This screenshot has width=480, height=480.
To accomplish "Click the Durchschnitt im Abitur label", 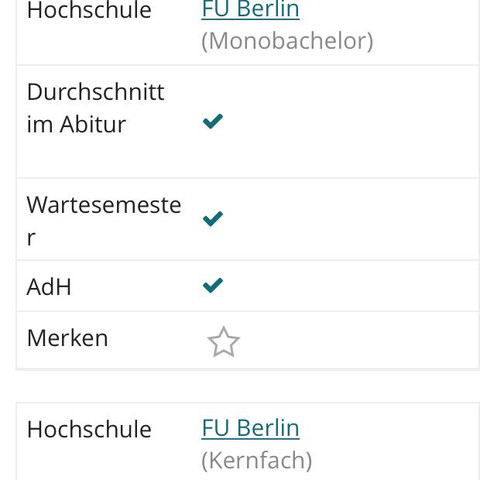I will pyautogui.click(x=95, y=108).
